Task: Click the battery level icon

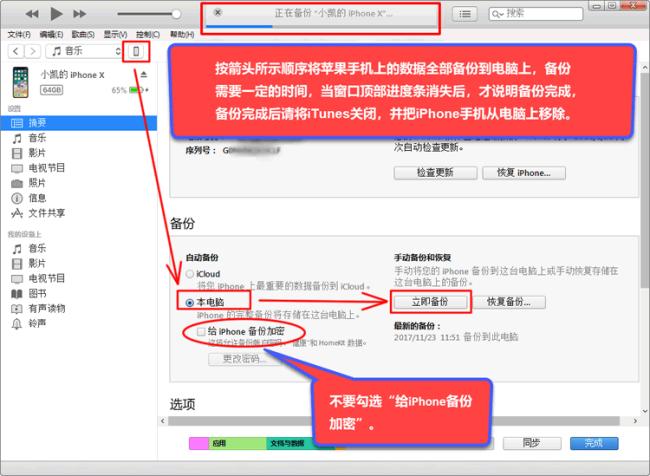Action: (136, 90)
